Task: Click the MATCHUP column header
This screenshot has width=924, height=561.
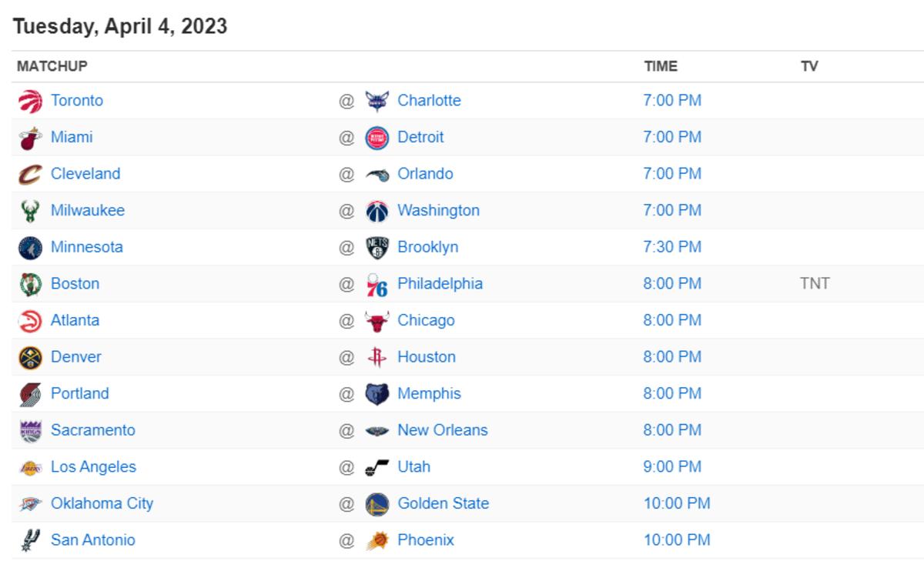Action: 52,66
